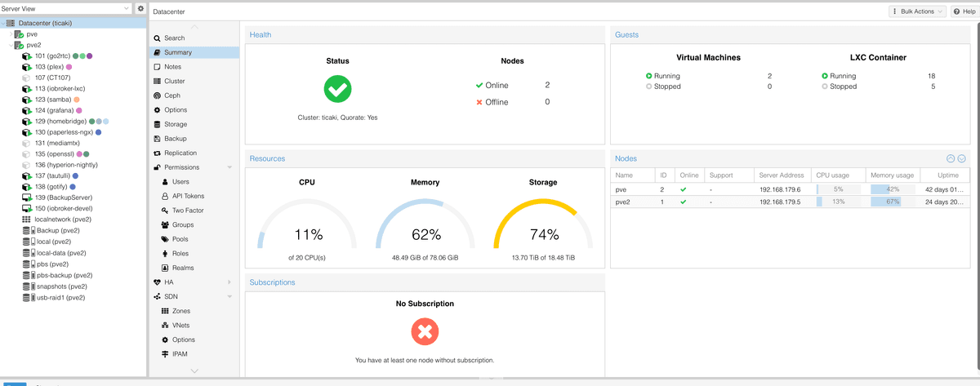The height and width of the screenshot is (386, 980).
Task: Open the Bulk Actions dropdown
Action: 918,11
